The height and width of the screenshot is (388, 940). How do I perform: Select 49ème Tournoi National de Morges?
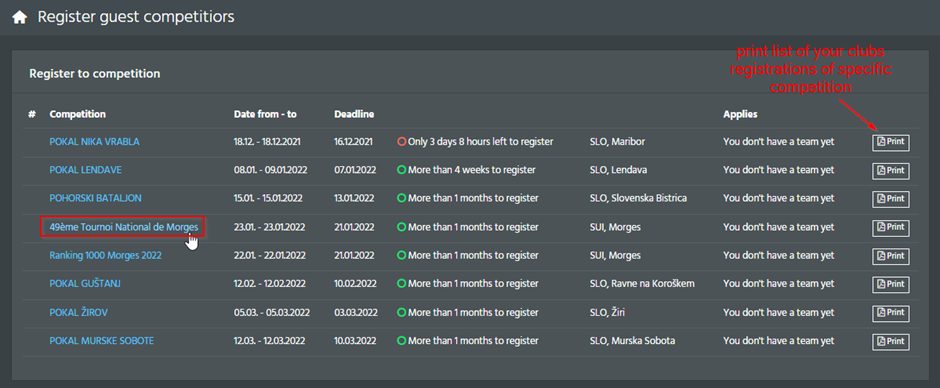point(123,227)
